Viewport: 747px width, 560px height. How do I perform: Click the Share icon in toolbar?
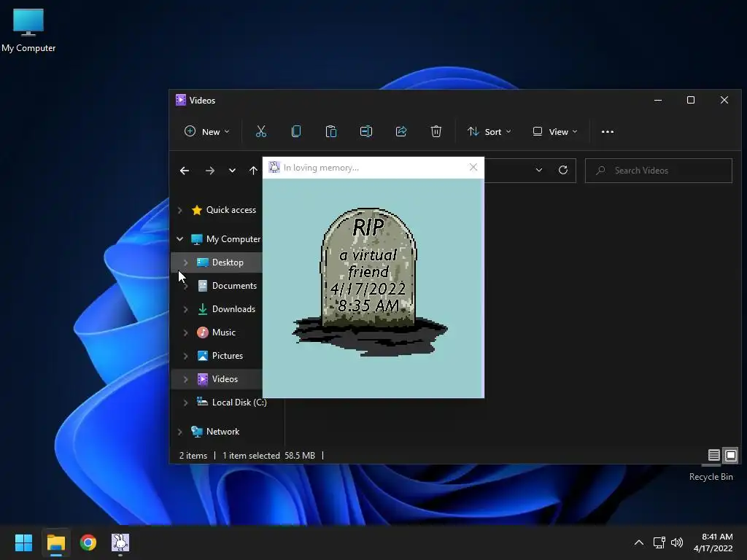401,131
